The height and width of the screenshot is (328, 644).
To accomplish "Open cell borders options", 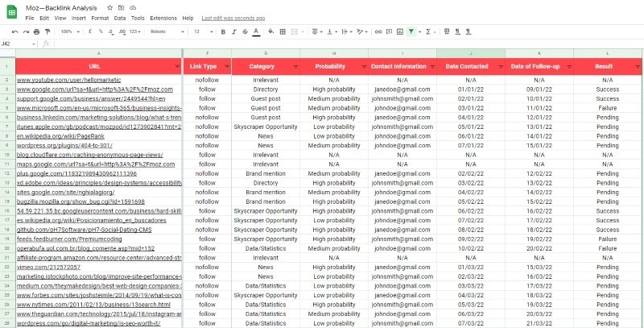I will (x=283, y=31).
